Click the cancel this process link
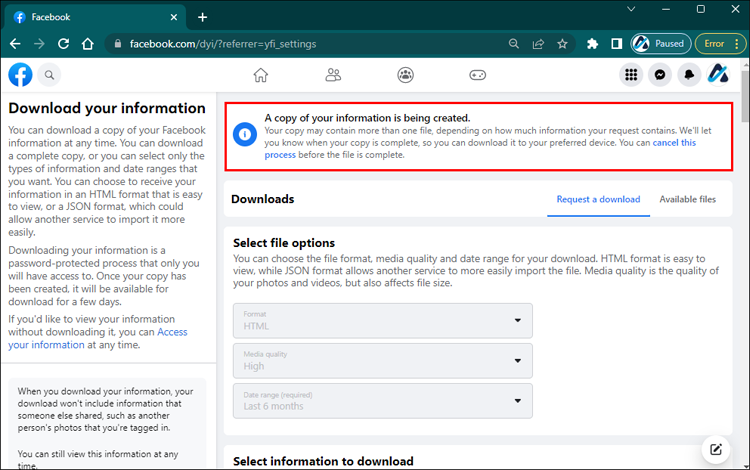750x470 pixels. 674,142
